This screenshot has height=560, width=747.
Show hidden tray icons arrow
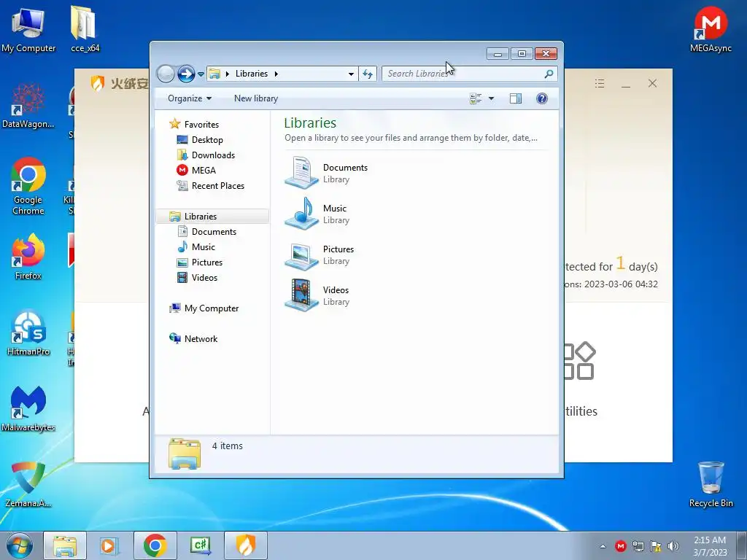[603, 546]
